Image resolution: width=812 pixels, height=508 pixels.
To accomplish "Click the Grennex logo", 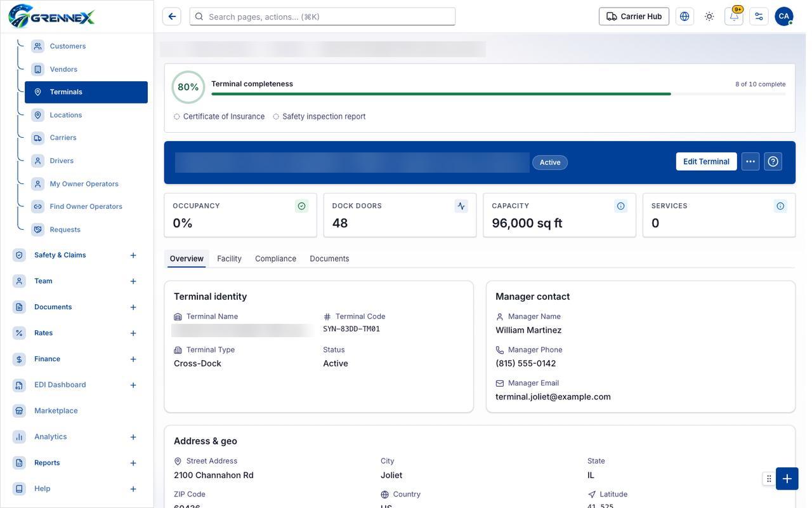I will pos(51,16).
